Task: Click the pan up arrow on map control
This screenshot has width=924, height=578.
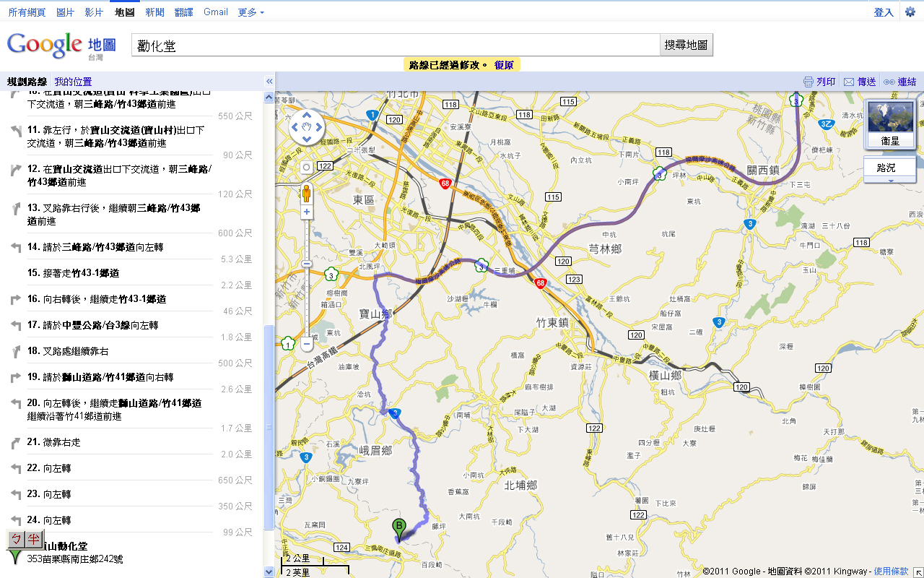Action: 307,116
